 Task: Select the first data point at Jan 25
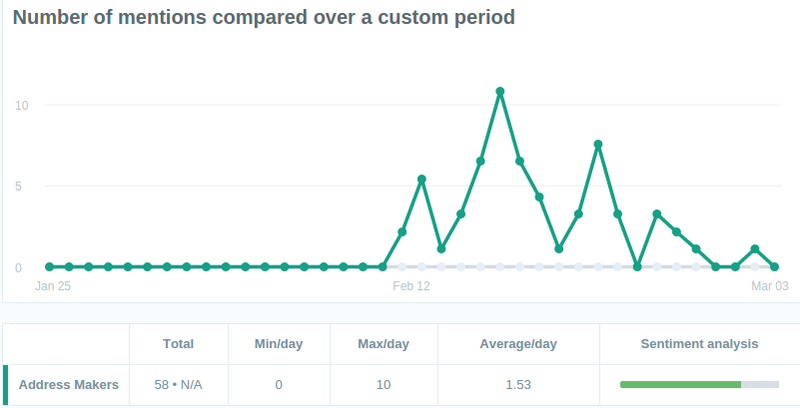[x=49, y=267]
